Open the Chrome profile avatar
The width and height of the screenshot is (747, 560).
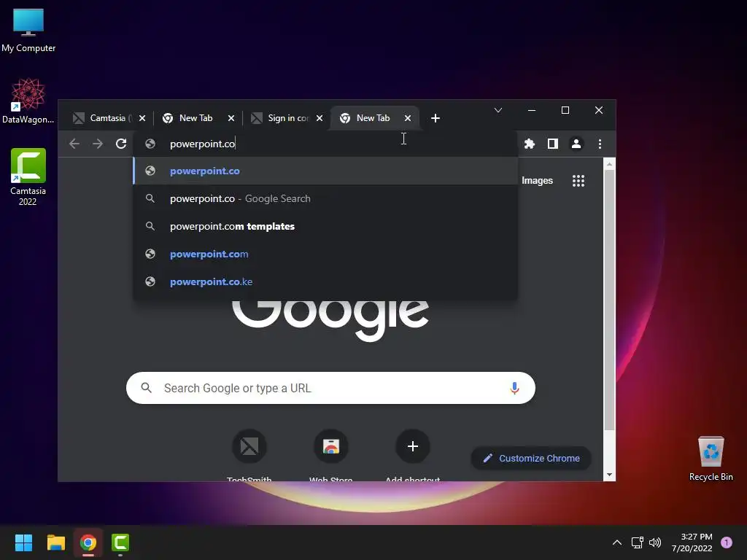(x=576, y=144)
